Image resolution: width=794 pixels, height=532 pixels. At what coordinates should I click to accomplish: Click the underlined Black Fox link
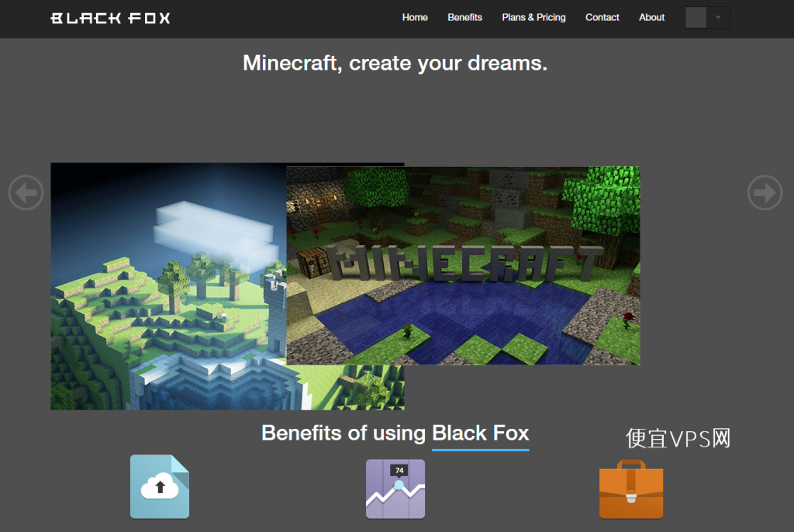480,434
